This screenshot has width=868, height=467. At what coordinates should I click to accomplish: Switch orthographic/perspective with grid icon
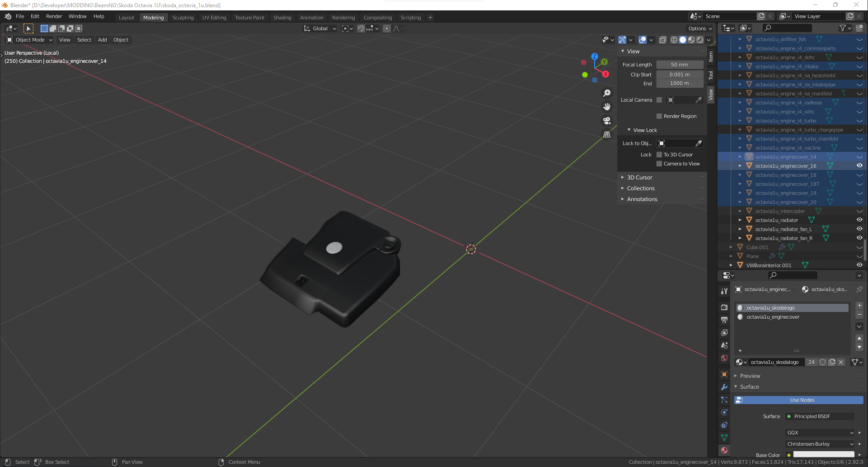[x=607, y=135]
